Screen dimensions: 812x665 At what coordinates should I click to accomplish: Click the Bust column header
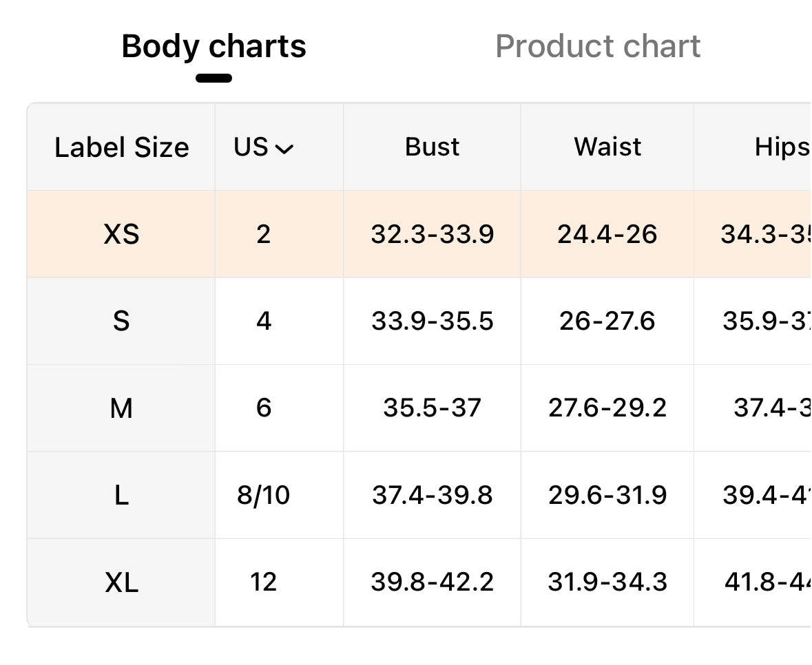432,147
